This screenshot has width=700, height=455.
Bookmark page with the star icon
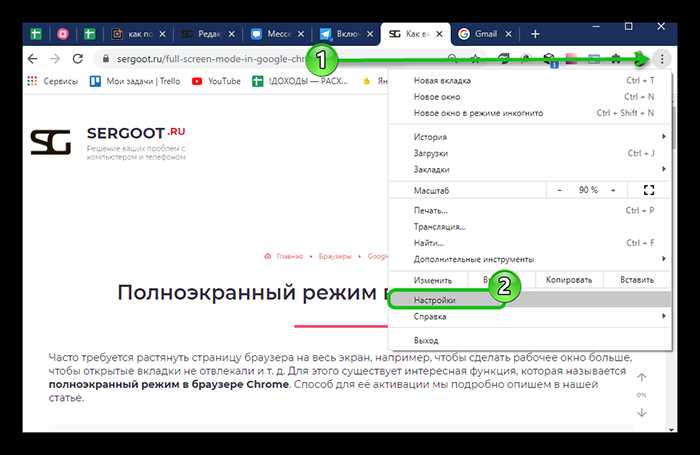[x=476, y=59]
